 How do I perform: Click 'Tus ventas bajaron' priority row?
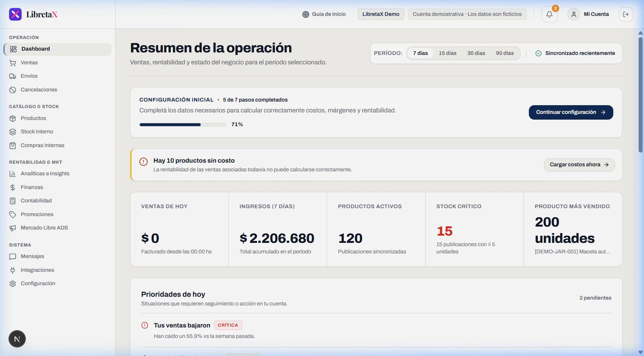tap(376, 330)
